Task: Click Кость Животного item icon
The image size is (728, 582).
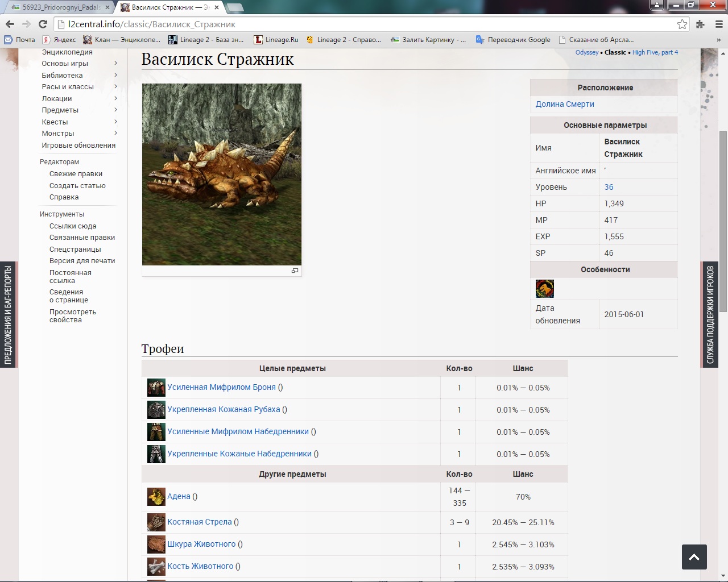Action: (156, 567)
